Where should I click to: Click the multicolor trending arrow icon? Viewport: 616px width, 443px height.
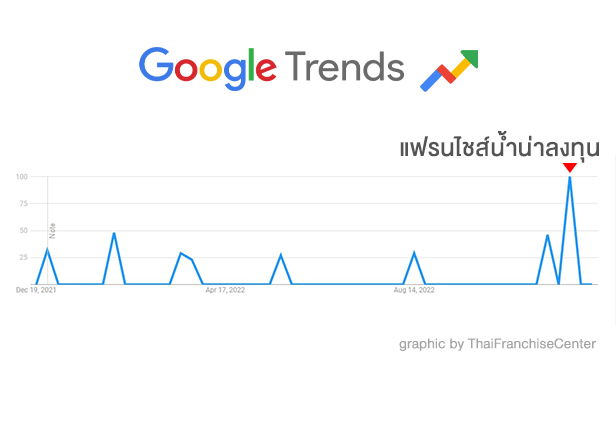coord(449,71)
